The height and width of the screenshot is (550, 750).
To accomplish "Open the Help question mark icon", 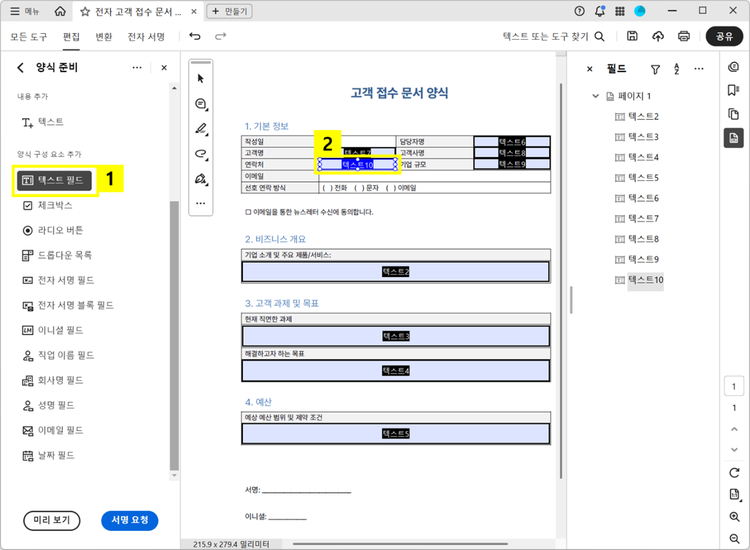I will (x=579, y=11).
